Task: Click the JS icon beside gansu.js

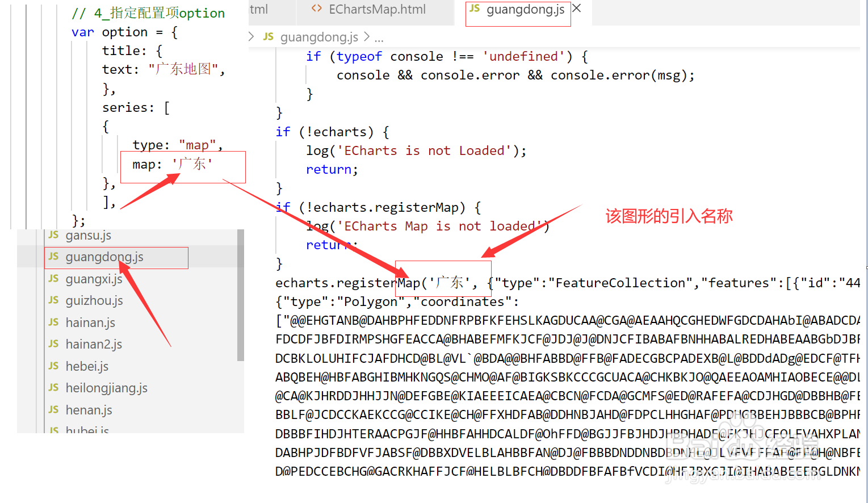Action: coord(53,234)
